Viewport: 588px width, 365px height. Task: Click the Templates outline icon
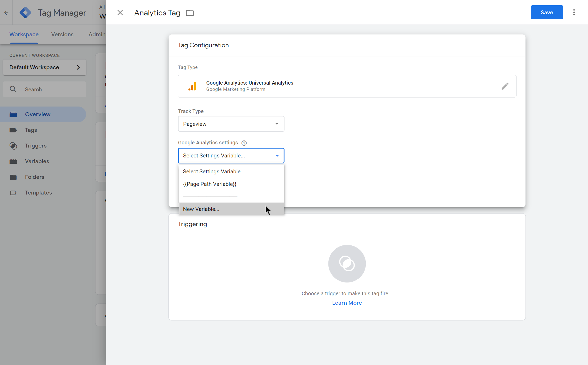click(13, 193)
